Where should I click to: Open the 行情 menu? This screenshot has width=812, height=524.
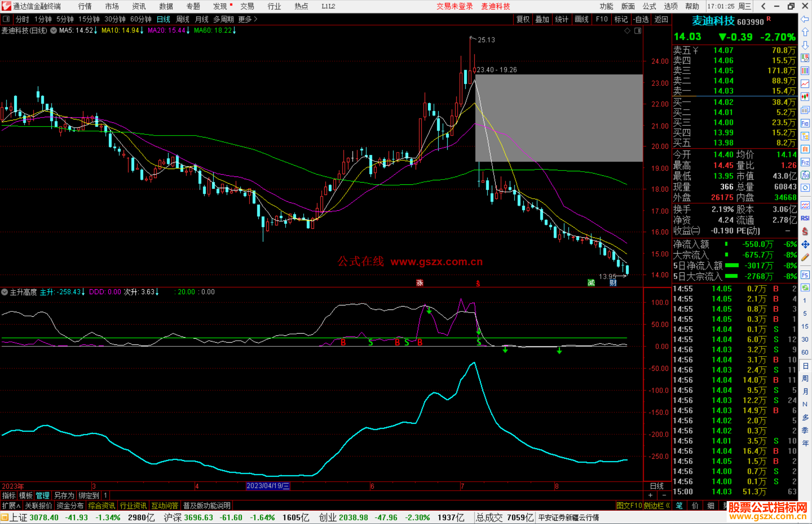(85, 6)
